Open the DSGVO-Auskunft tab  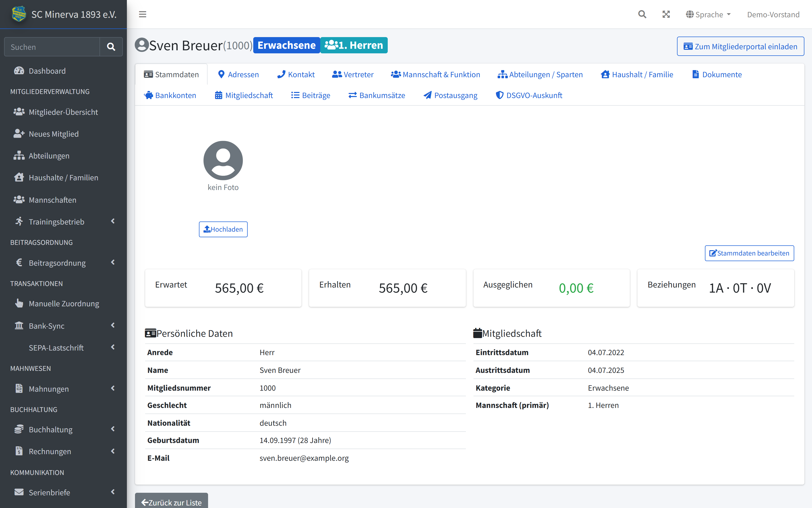coord(529,95)
